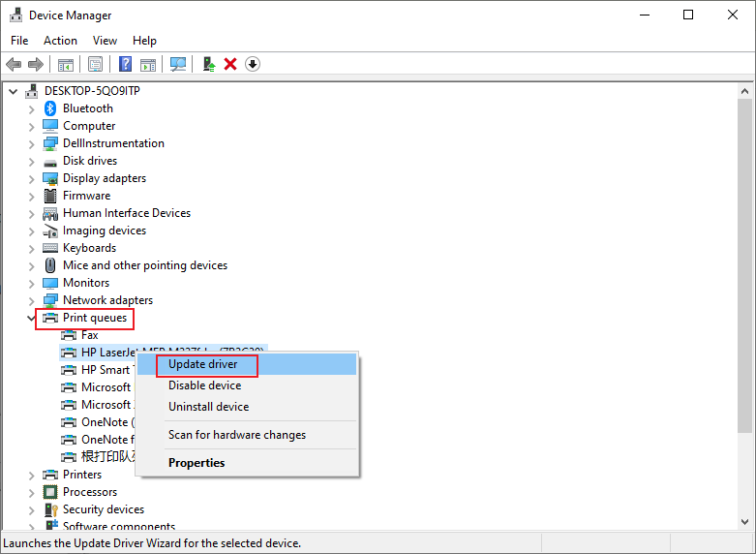The width and height of the screenshot is (756, 554).
Task: Choose Update driver from context menu
Action: pos(247,364)
